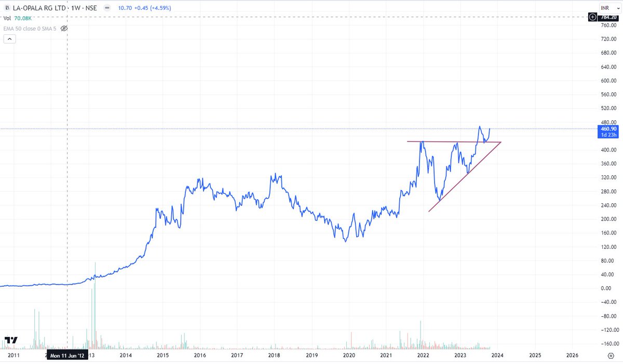Click the 2024 label on the time axis
The width and height of the screenshot is (623, 364).
498,356
